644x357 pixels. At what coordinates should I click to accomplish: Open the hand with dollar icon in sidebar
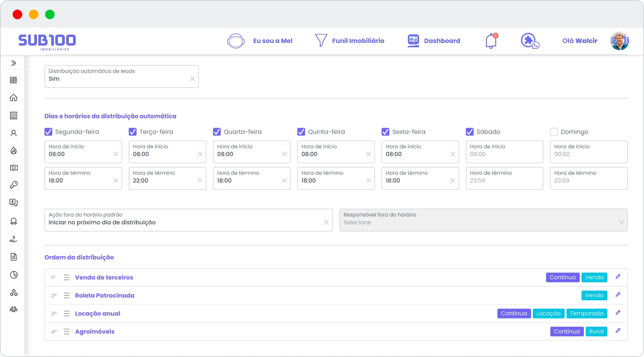14,239
